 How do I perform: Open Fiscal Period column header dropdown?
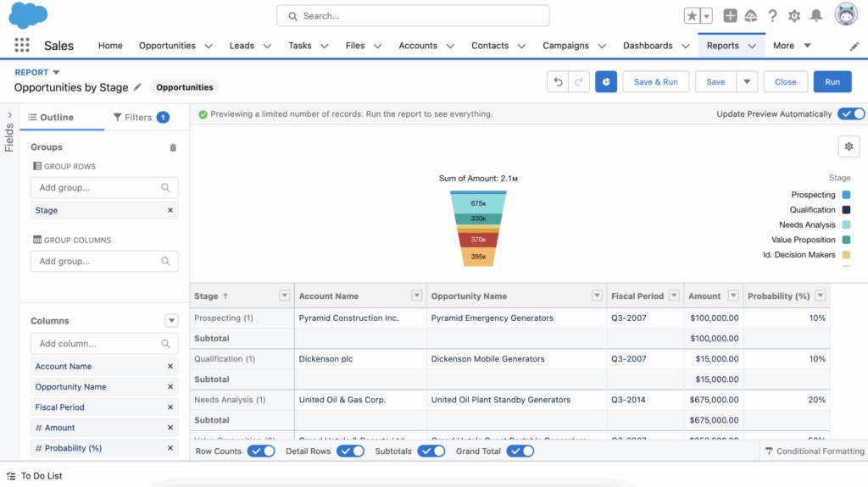(x=674, y=296)
